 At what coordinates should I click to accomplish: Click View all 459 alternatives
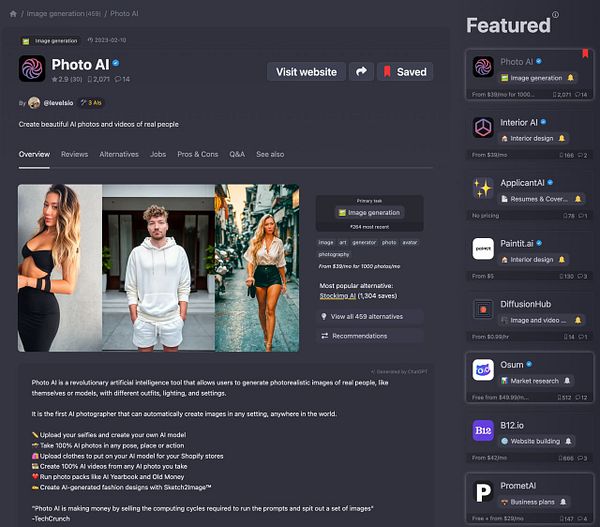[369, 317]
